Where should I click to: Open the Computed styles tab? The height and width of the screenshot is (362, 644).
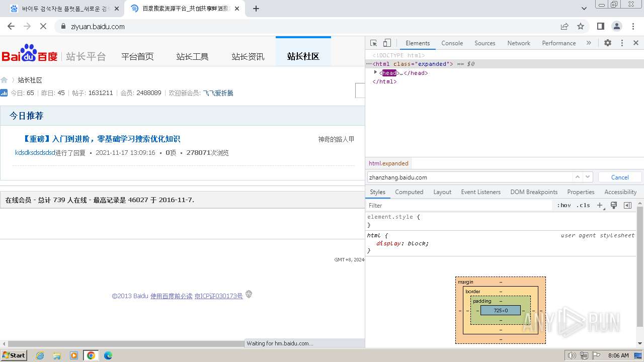pyautogui.click(x=409, y=192)
